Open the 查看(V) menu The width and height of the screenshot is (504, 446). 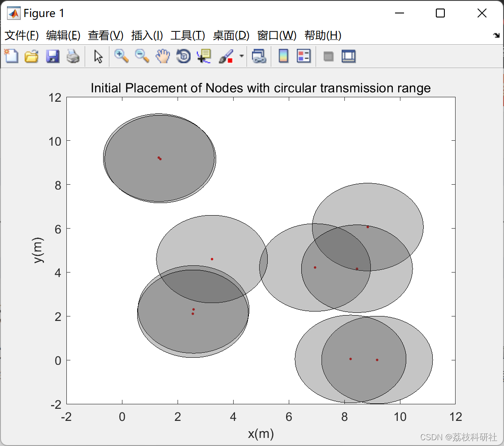coord(106,35)
